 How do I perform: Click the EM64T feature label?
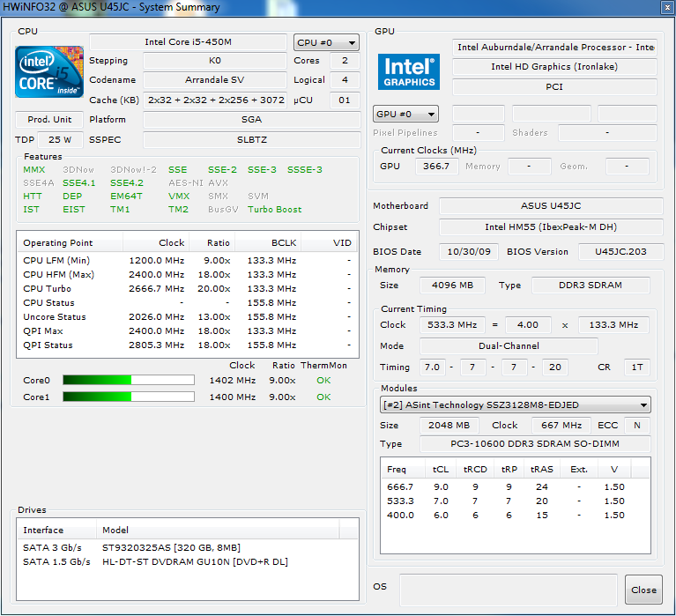point(126,197)
